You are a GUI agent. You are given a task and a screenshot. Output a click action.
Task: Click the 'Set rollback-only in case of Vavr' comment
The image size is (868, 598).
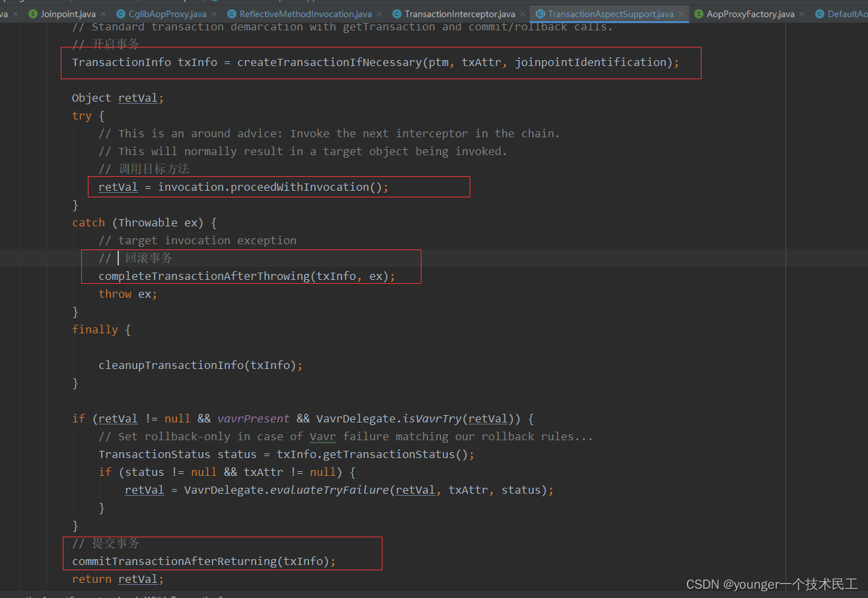click(345, 436)
